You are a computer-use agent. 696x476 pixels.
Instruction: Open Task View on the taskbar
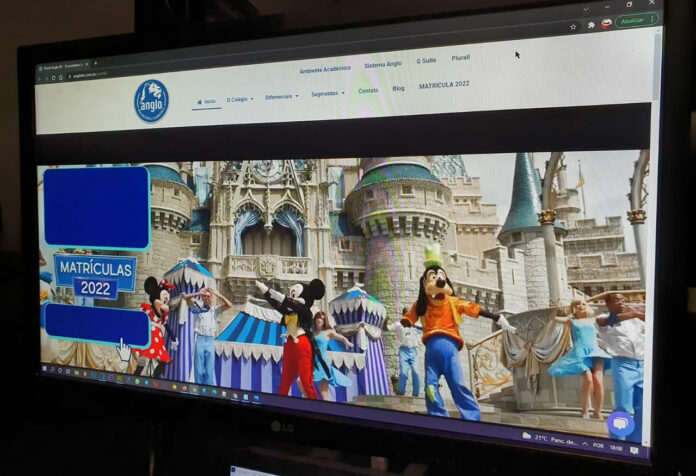[68, 372]
